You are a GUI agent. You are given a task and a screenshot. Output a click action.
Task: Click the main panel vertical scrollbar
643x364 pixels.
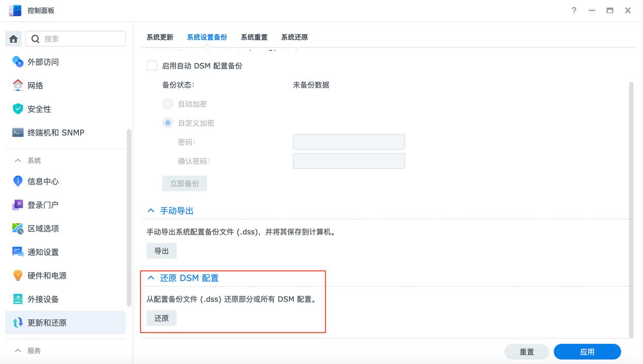pos(631,209)
